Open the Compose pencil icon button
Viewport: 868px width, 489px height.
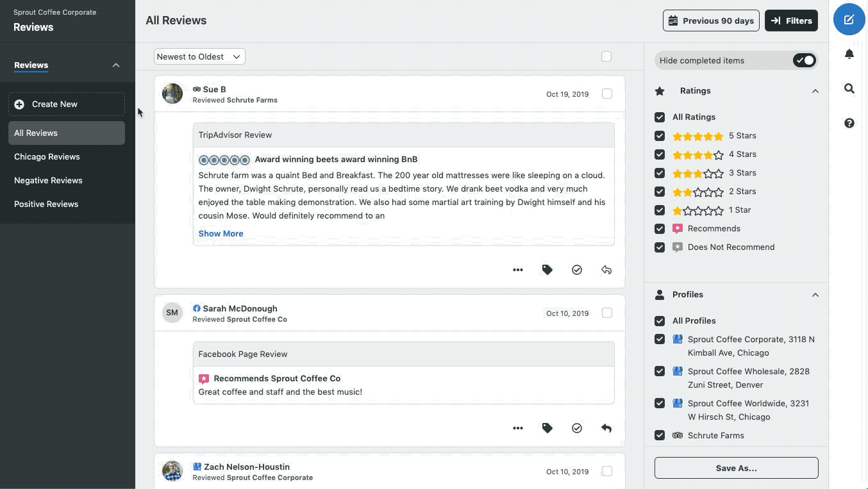click(x=849, y=20)
